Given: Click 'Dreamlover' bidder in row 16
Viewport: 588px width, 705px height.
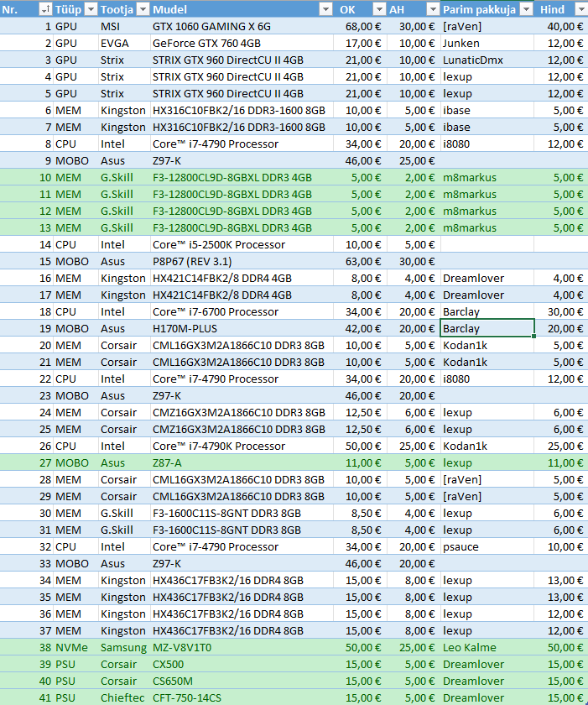Looking at the screenshot, I should (x=487, y=279).
